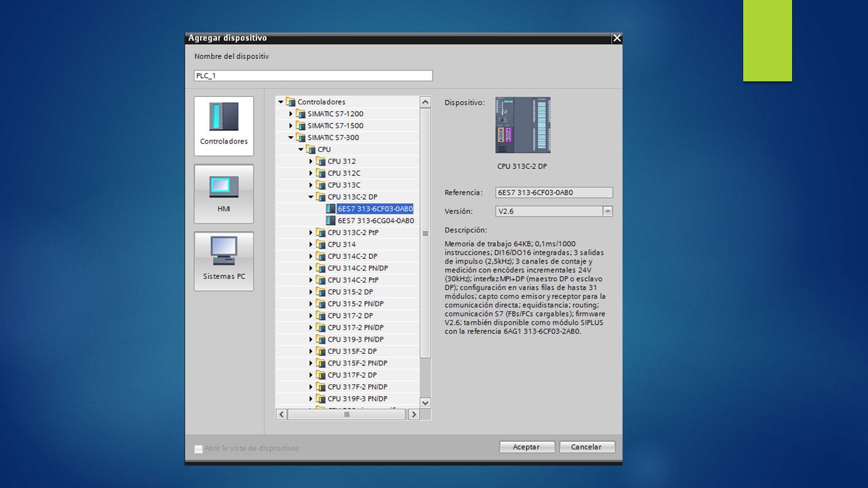Collapse the CPU node arrow
The image size is (868, 488).
pos(301,149)
